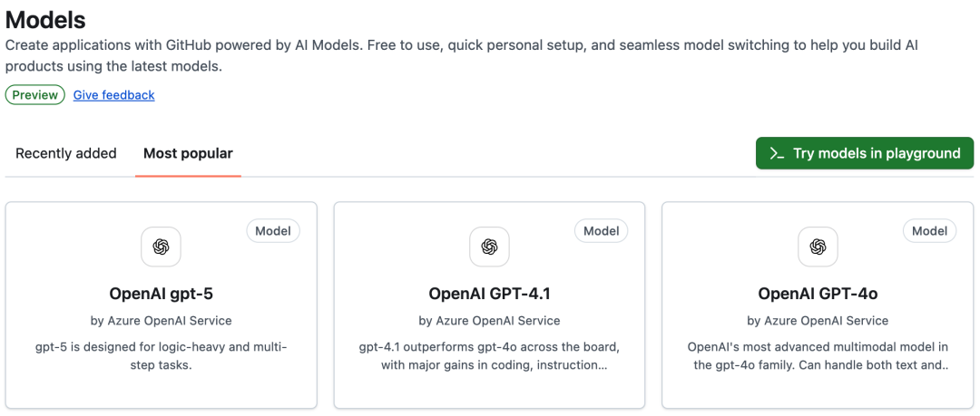Click Azure OpenAI Service under gpt-5
The width and height of the screenshot is (980, 416).
161,320
